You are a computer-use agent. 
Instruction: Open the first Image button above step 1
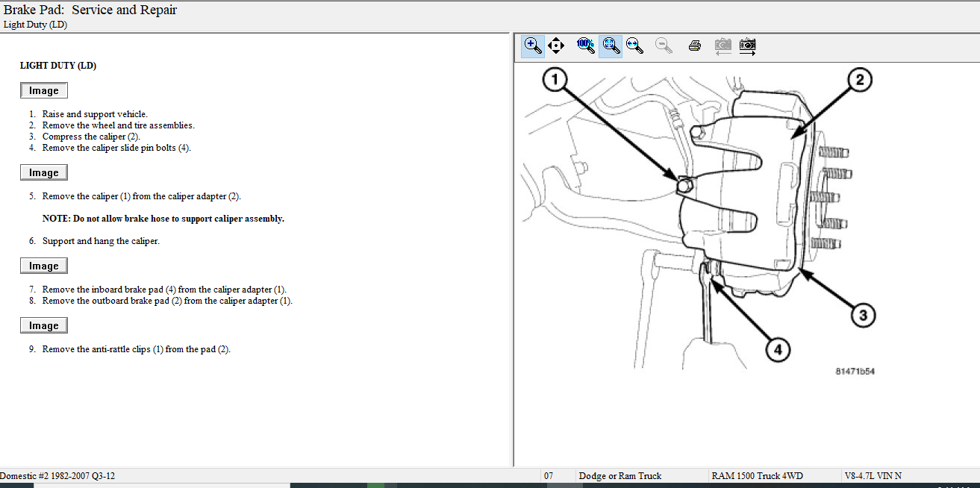(x=44, y=91)
